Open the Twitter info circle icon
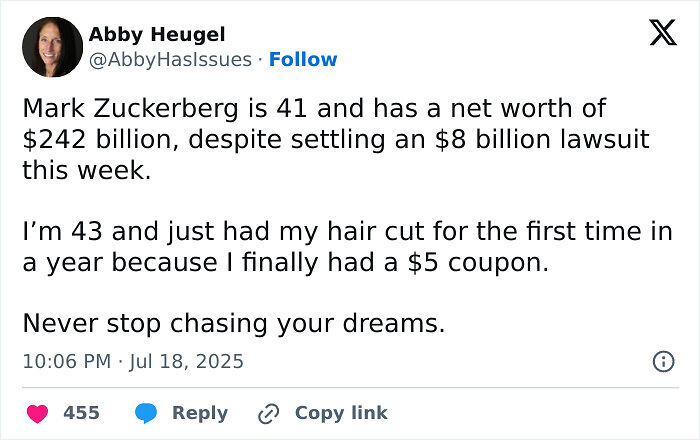 click(x=662, y=362)
